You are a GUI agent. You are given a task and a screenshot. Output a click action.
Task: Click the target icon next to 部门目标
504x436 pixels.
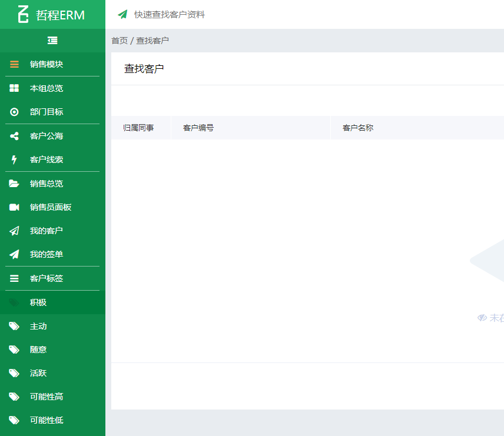(x=14, y=112)
